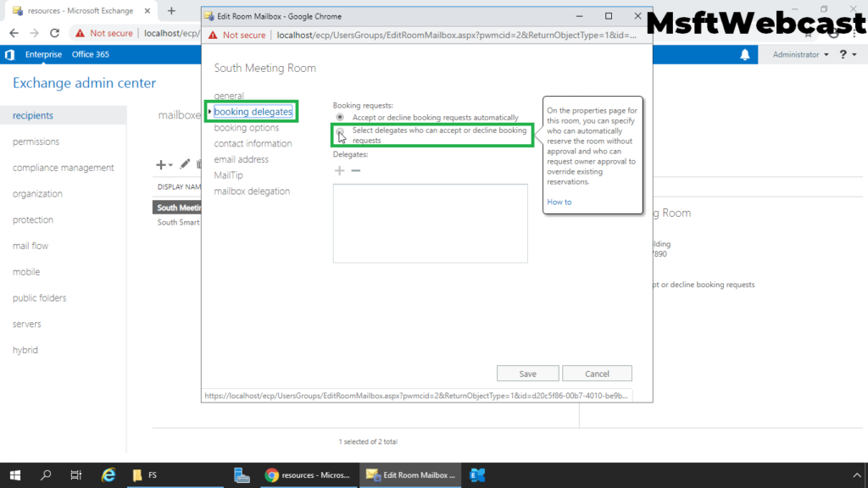Open the notifications bell icon
The image size is (868, 488).
745,54
